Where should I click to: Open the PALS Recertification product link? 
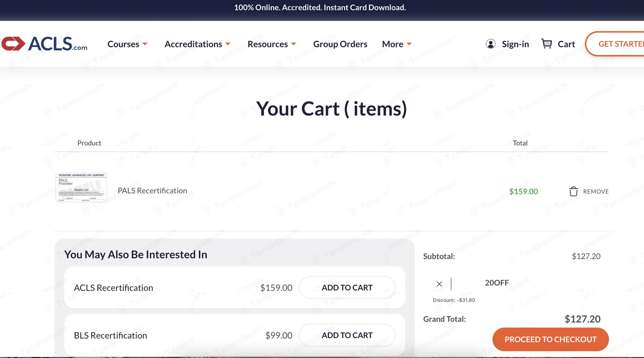152,191
